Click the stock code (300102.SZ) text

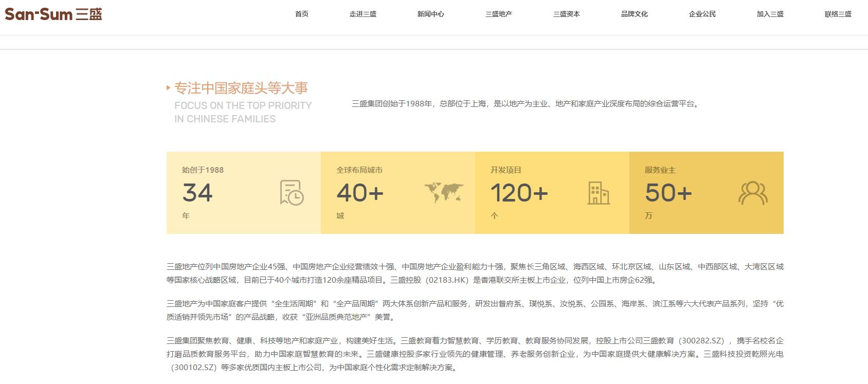pos(194,368)
